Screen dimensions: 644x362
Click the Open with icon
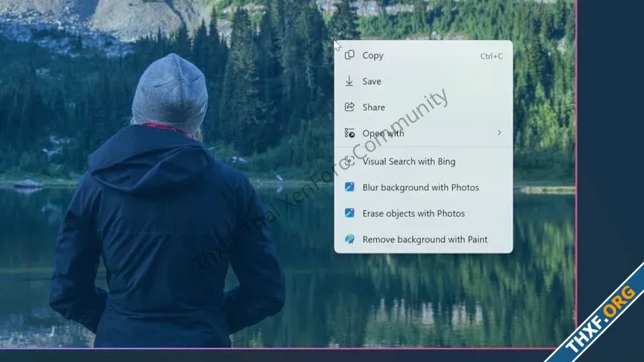[349, 132]
